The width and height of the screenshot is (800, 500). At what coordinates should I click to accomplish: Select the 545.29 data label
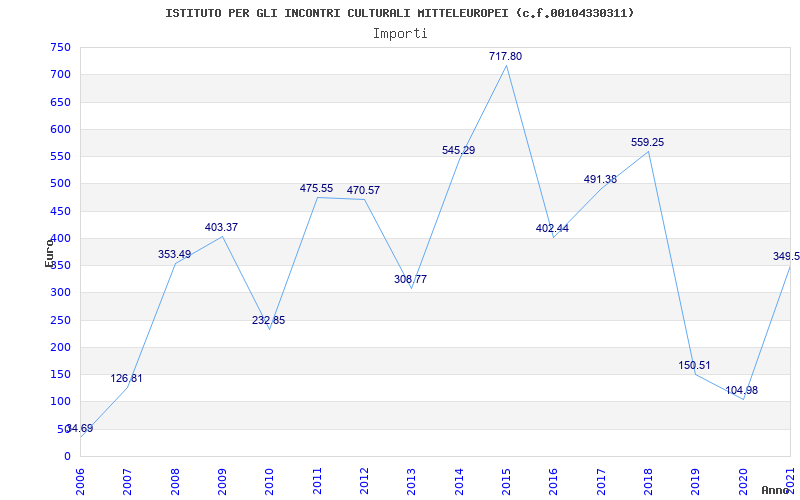[x=459, y=151]
